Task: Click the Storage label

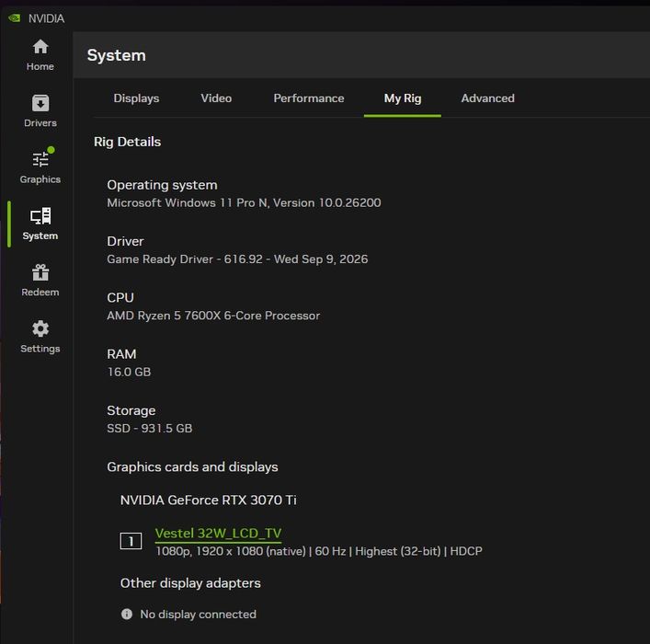Action: [131, 411]
